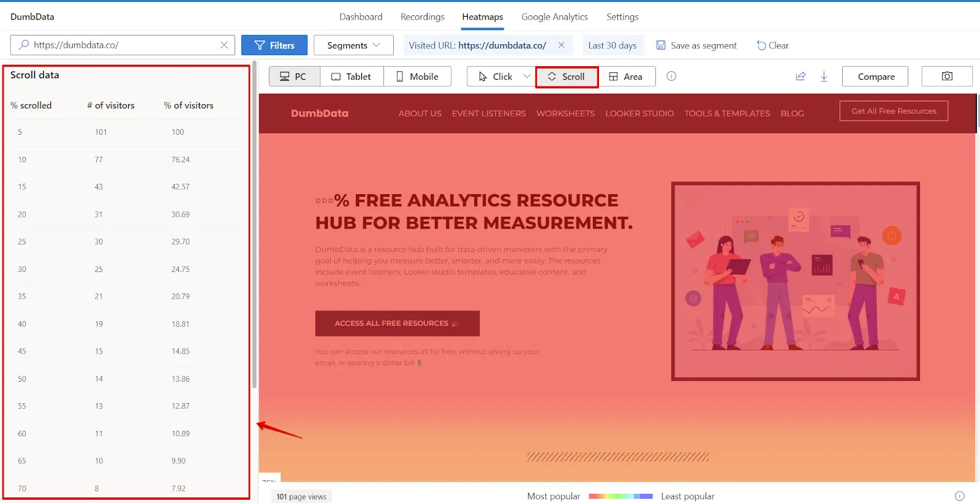Image resolution: width=980 pixels, height=503 pixels.
Task: Open the Google Analytics tab
Action: (x=554, y=17)
